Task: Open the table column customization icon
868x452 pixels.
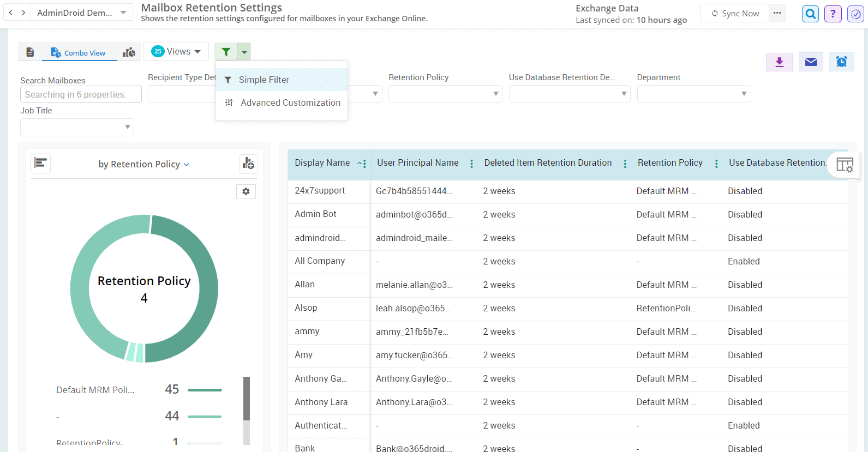Action: [x=844, y=165]
